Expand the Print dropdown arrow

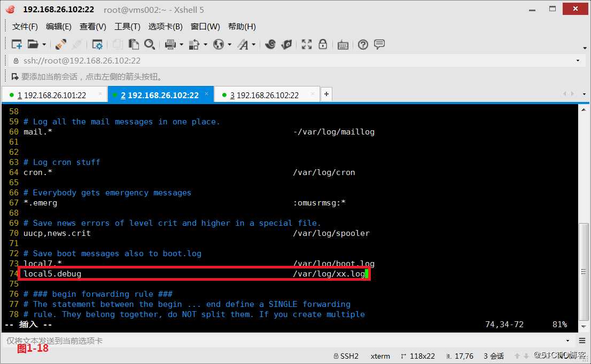click(181, 44)
